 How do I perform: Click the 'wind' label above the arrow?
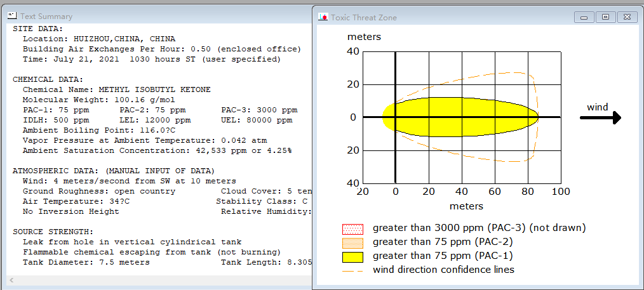[597, 107]
